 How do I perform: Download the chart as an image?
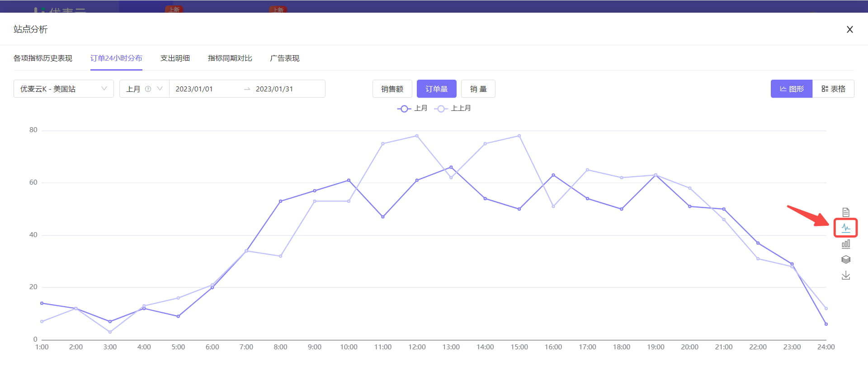pyautogui.click(x=846, y=276)
